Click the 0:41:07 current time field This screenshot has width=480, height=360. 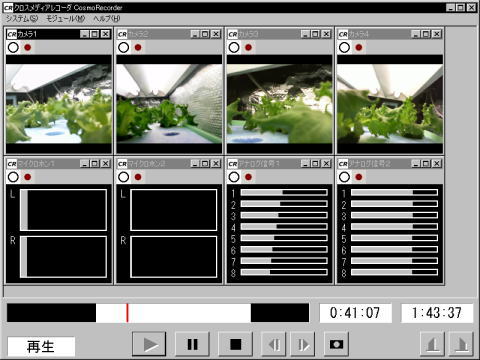click(355, 313)
